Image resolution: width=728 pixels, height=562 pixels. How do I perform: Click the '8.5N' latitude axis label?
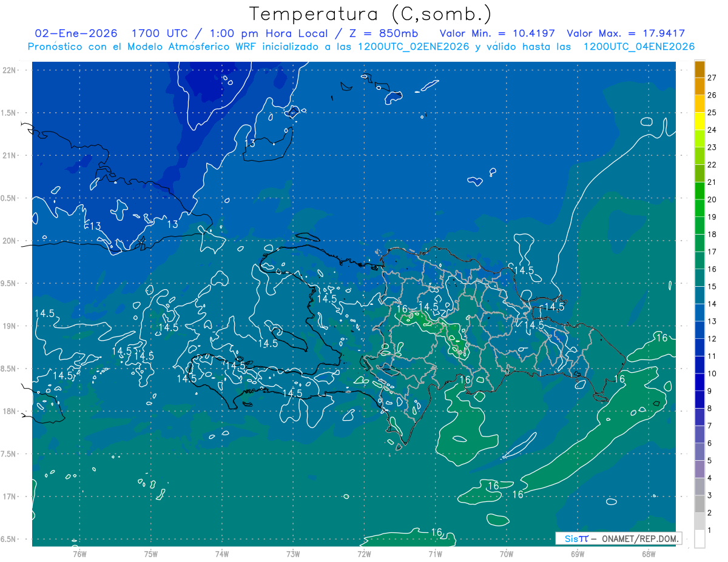click(9, 369)
